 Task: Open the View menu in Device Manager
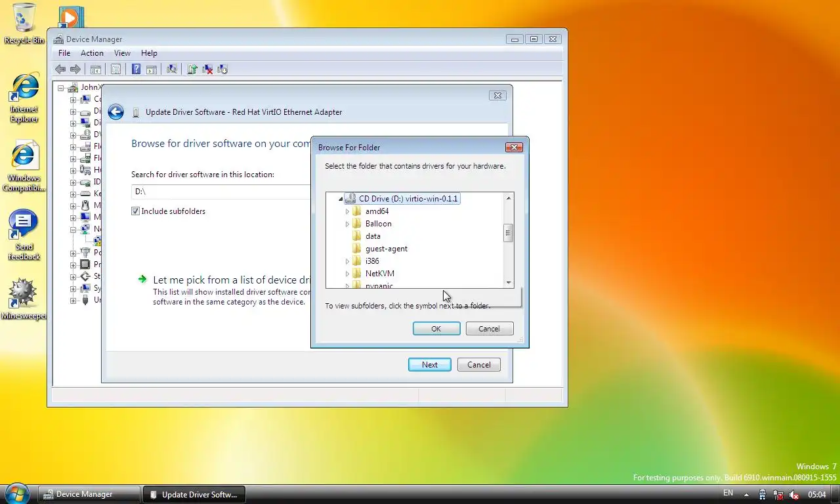(x=122, y=53)
